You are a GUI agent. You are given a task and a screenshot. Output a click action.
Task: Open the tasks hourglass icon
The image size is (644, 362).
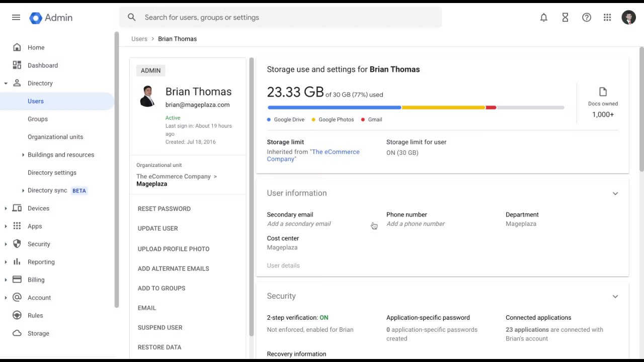pos(565,18)
